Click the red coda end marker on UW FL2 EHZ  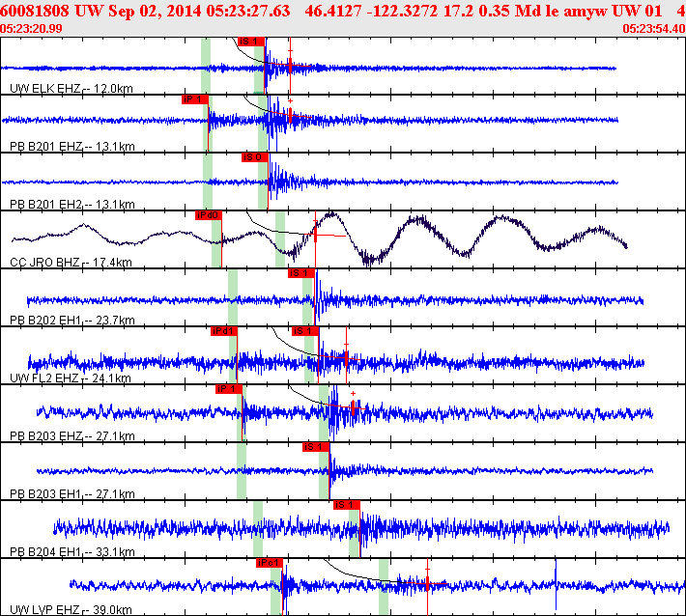(x=346, y=358)
